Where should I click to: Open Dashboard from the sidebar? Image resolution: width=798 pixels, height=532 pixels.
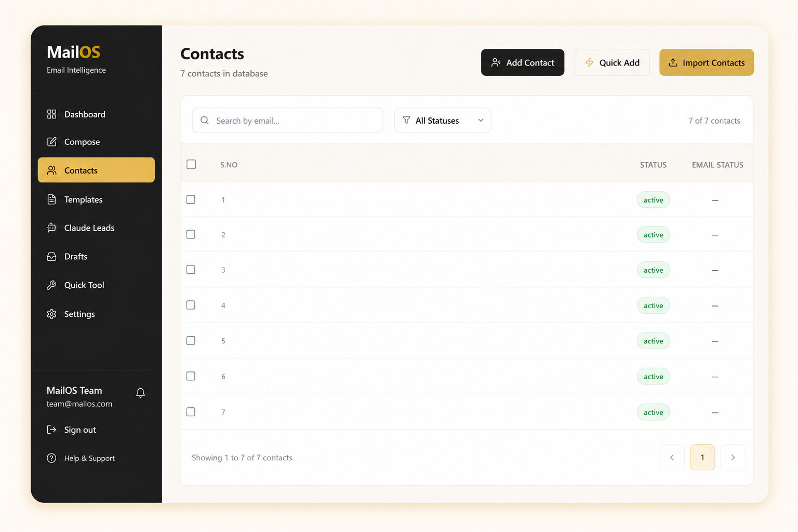(96, 114)
